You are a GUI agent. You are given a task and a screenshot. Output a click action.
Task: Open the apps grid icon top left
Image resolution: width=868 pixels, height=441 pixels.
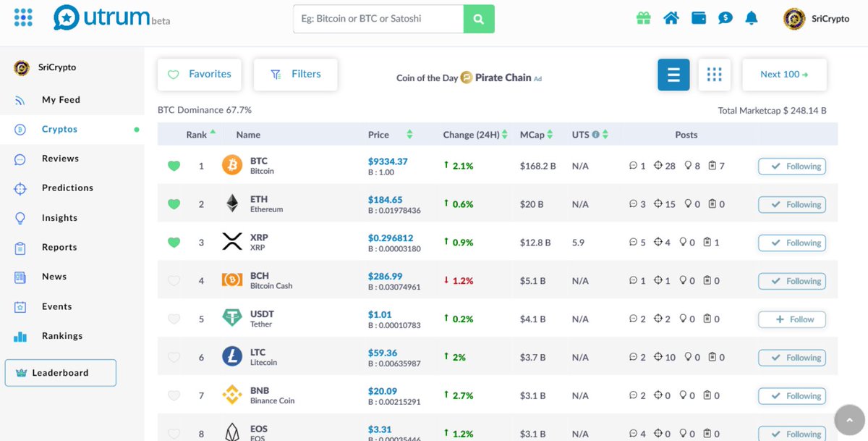(24, 17)
